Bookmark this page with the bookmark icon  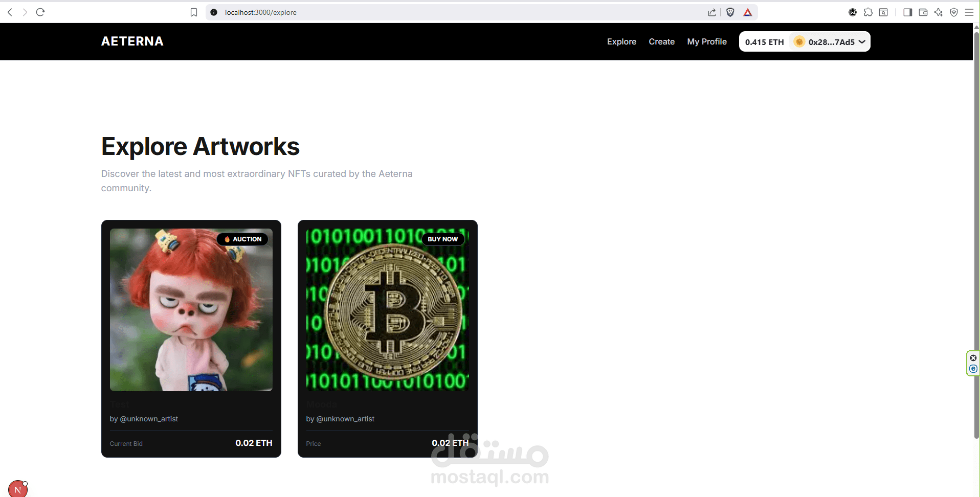194,12
